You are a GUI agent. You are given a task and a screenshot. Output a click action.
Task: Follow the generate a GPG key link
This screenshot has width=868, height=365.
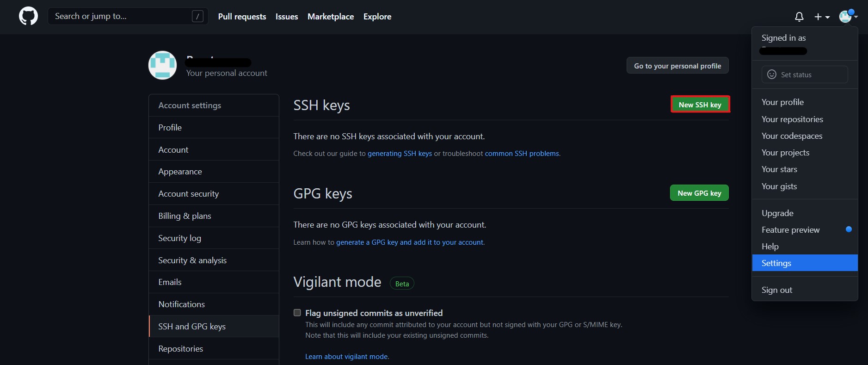coord(409,242)
